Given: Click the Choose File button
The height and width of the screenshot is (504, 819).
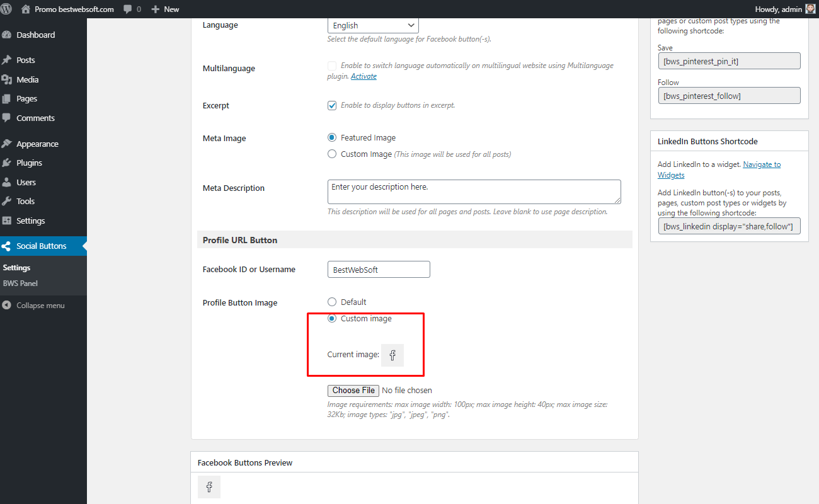Looking at the screenshot, I should 354,391.
